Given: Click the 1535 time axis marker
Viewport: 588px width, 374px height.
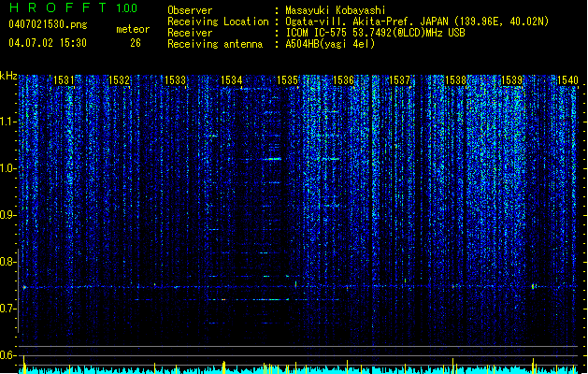Looking at the screenshot, I should pyautogui.click(x=287, y=80).
